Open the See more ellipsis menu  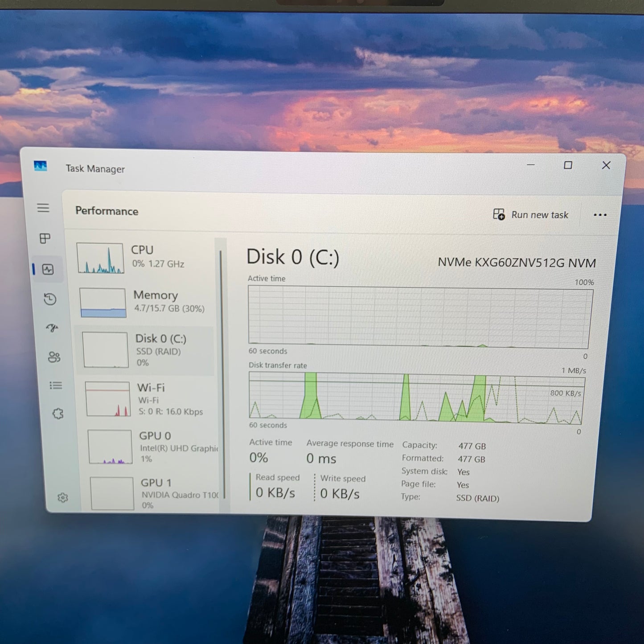click(x=600, y=215)
